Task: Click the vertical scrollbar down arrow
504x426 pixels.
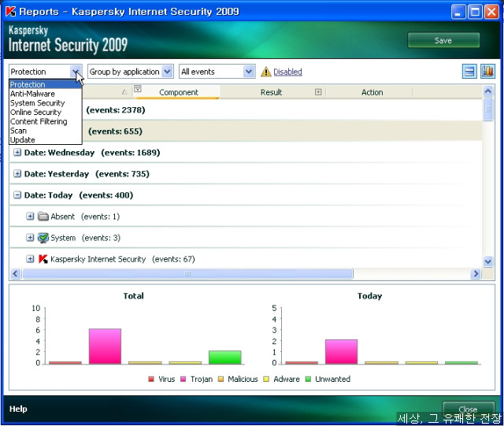Action: (488, 261)
